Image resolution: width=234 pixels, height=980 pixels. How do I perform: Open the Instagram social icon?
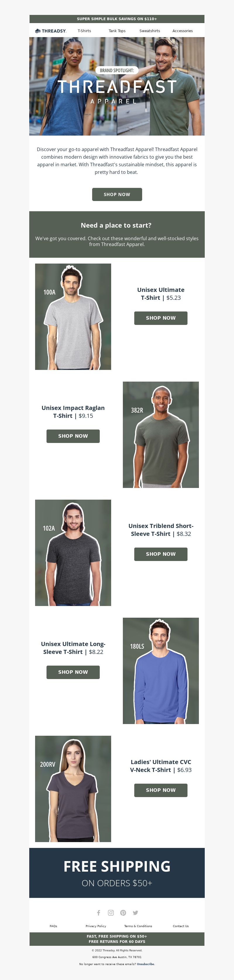coord(111,913)
